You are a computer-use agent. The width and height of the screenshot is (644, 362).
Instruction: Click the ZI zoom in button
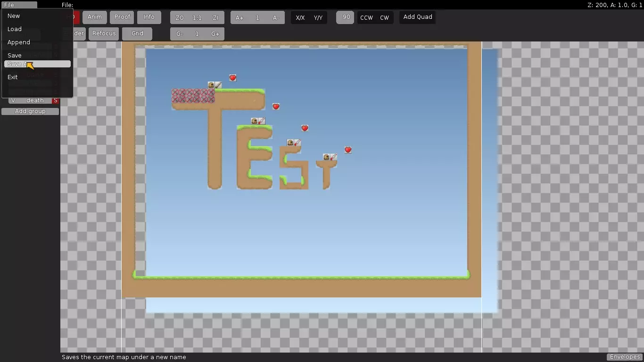215,17
